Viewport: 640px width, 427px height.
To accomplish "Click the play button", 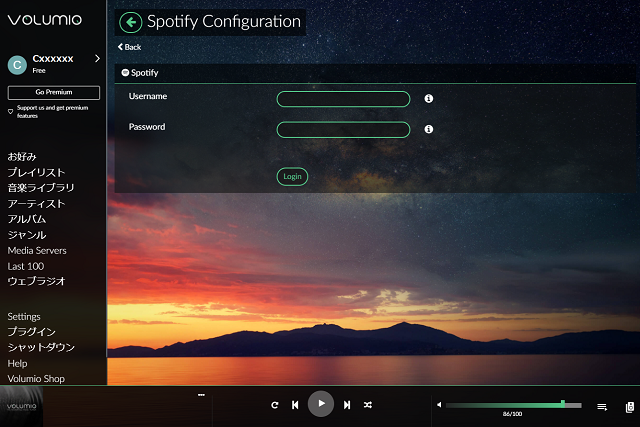I will [321, 404].
